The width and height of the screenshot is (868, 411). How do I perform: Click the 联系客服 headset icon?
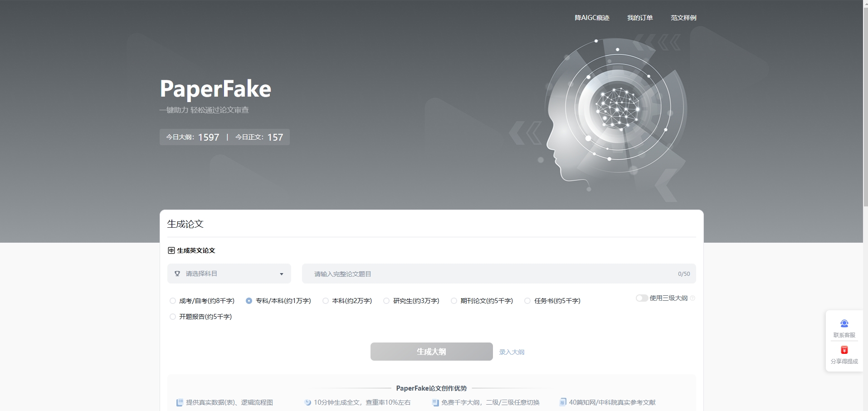tap(844, 323)
